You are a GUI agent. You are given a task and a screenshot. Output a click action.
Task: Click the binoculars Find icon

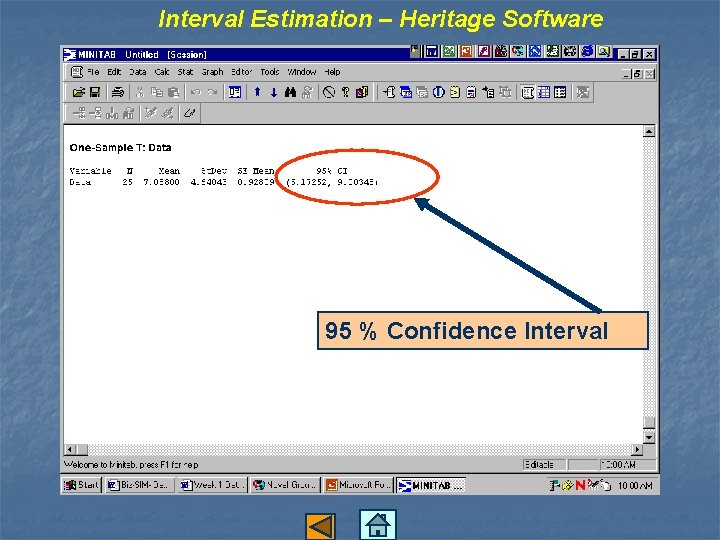coord(290,92)
